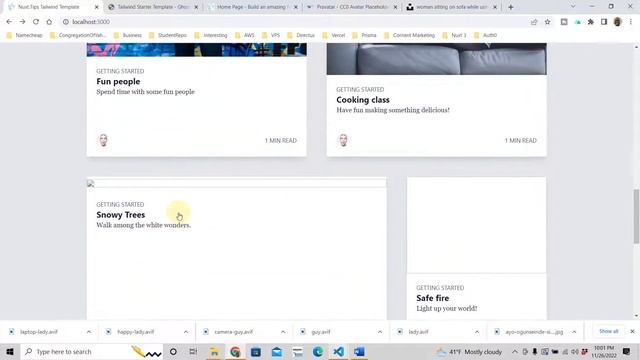Viewport: 640px width, 360px height.
Task: Switch to the Pravatar CC0 Avatar Placeholder tab
Action: pos(353,7)
